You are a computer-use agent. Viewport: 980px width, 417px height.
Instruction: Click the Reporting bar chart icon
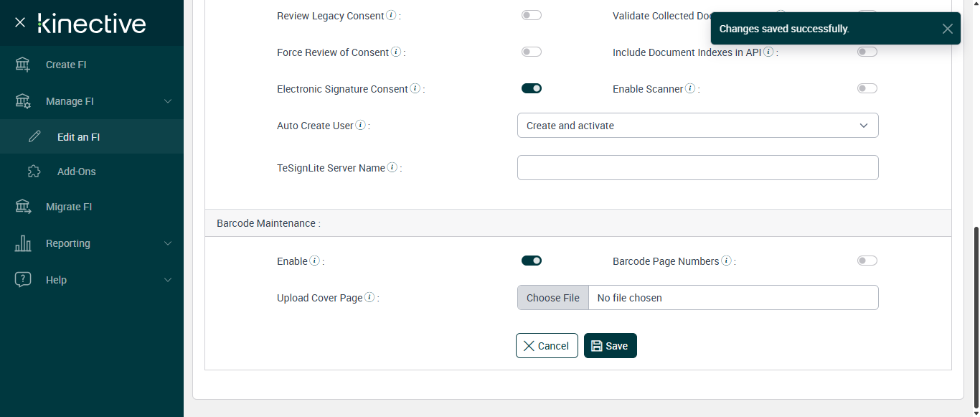tap(23, 243)
